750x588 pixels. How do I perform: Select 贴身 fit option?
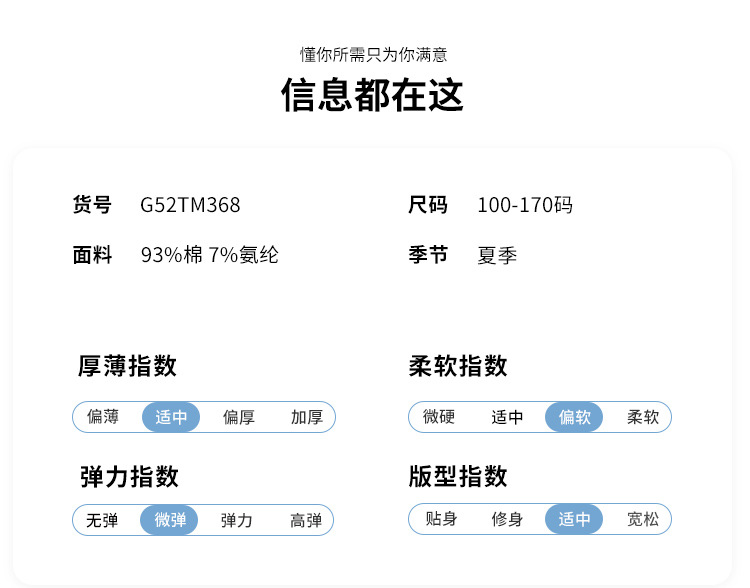coord(441,519)
